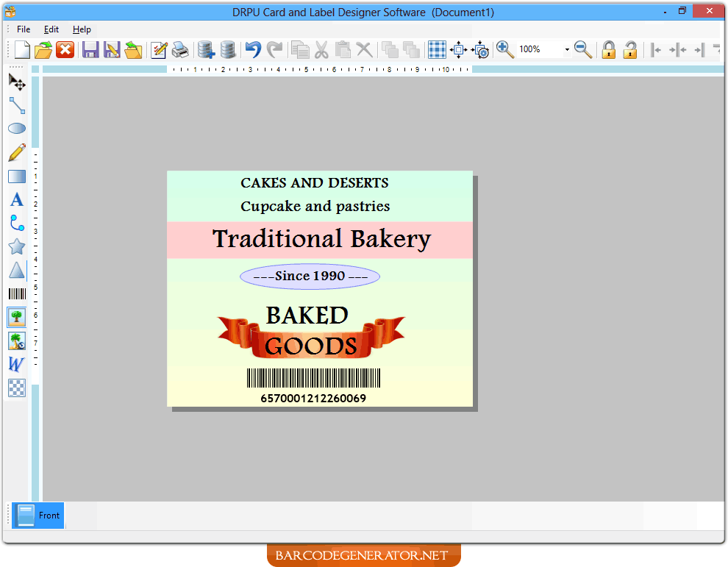Click the fit with gear settings icon
728x567 pixels.
click(480, 50)
